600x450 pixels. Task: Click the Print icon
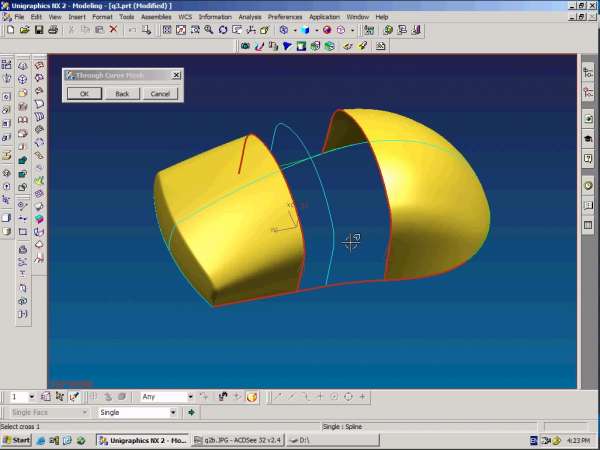point(53,30)
